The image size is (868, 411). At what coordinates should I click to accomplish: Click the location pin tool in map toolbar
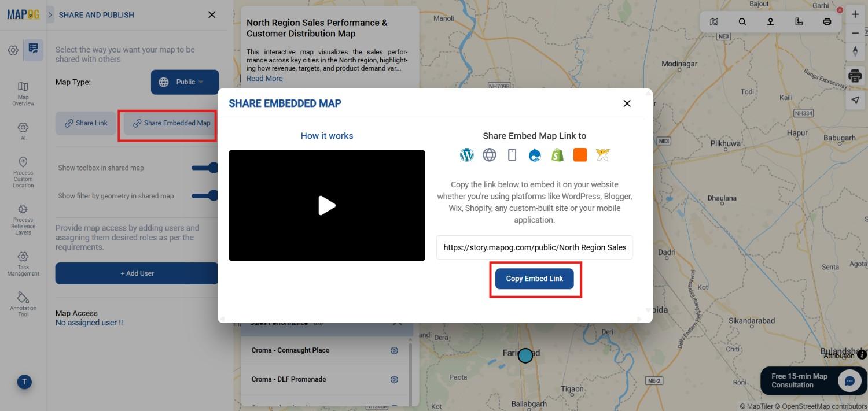pos(771,22)
